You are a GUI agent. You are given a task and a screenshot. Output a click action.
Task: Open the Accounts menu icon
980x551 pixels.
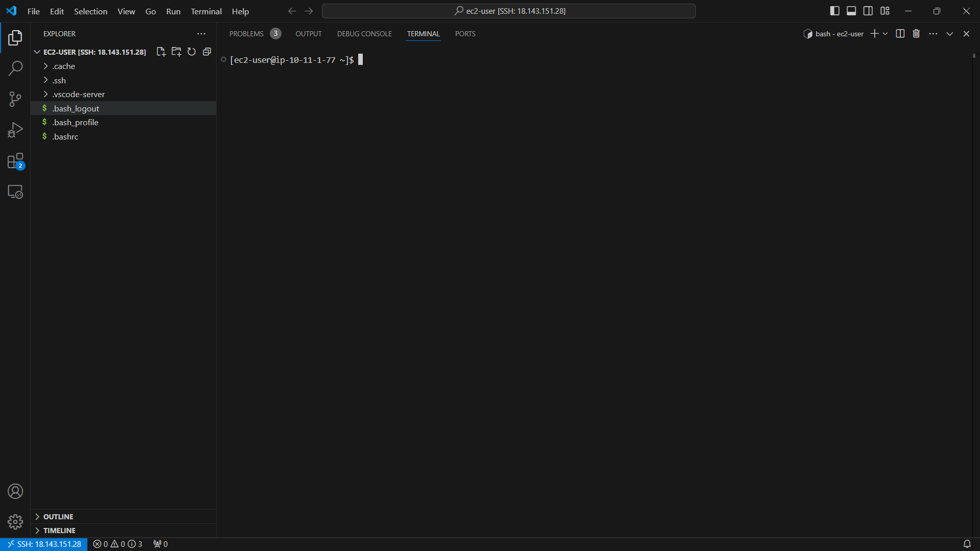coord(15,491)
